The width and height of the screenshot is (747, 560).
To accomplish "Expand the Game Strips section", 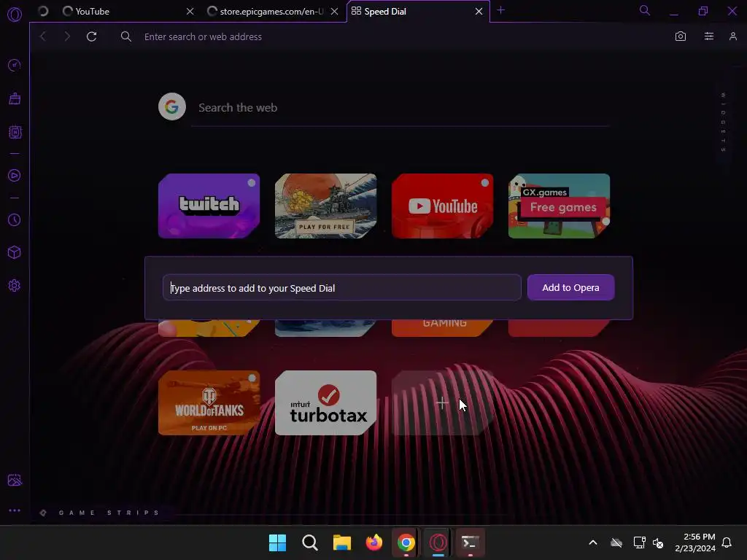I will [x=100, y=513].
